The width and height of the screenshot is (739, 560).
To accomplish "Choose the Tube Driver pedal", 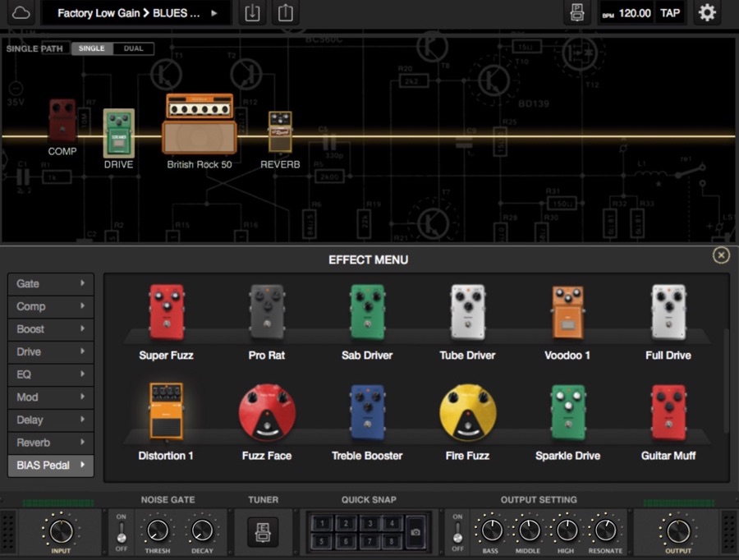I will click(x=467, y=312).
